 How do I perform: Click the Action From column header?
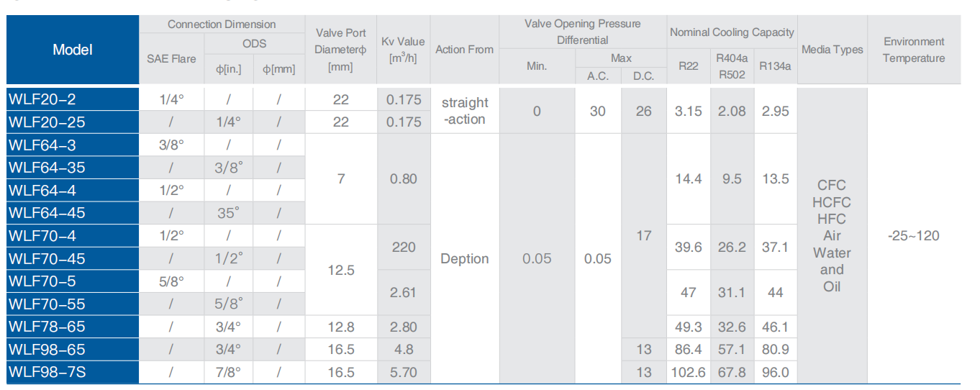[x=464, y=50]
